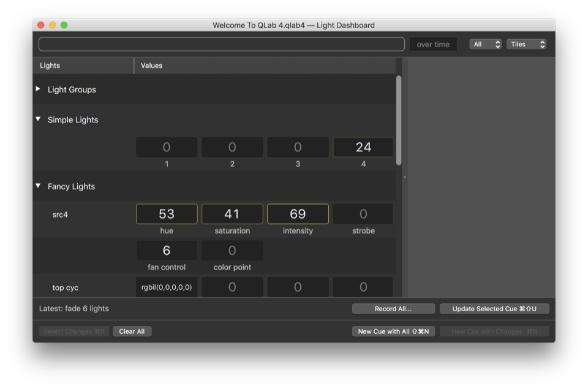Image resolution: width=588 pixels, height=389 pixels.
Task: Expand the Light Groups disclosure triangle
Action: tap(38, 89)
